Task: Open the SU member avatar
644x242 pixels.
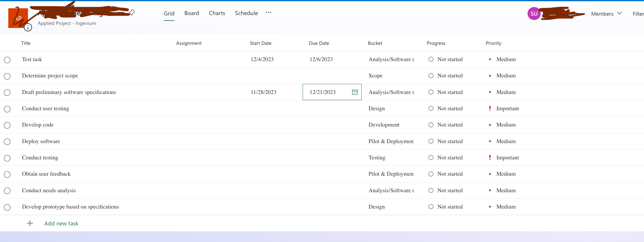Action: 534,14
